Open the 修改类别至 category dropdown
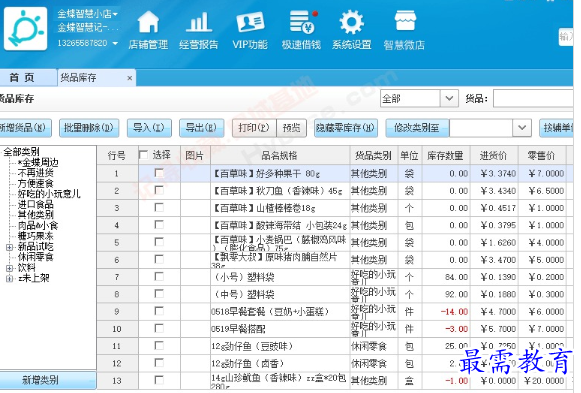 [x=522, y=128]
